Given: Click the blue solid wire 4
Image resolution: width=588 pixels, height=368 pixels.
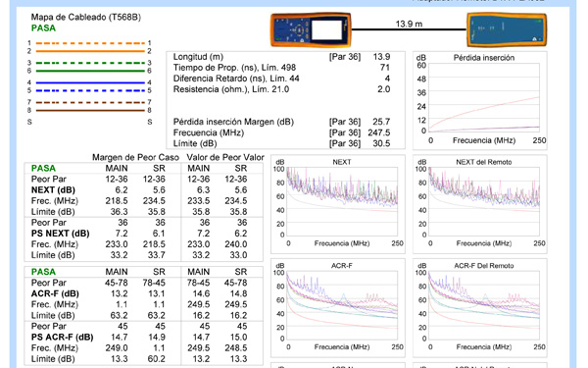Looking at the screenshot, I should [90, 82].
